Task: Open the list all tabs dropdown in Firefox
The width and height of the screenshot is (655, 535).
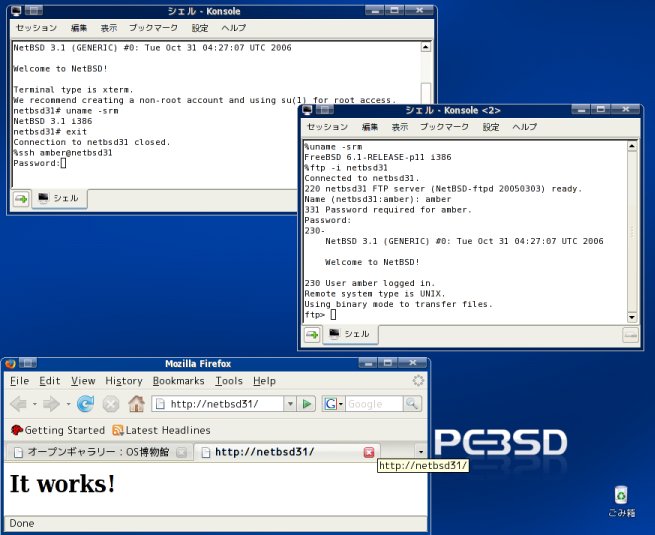Action: click(x=421, y=452)
